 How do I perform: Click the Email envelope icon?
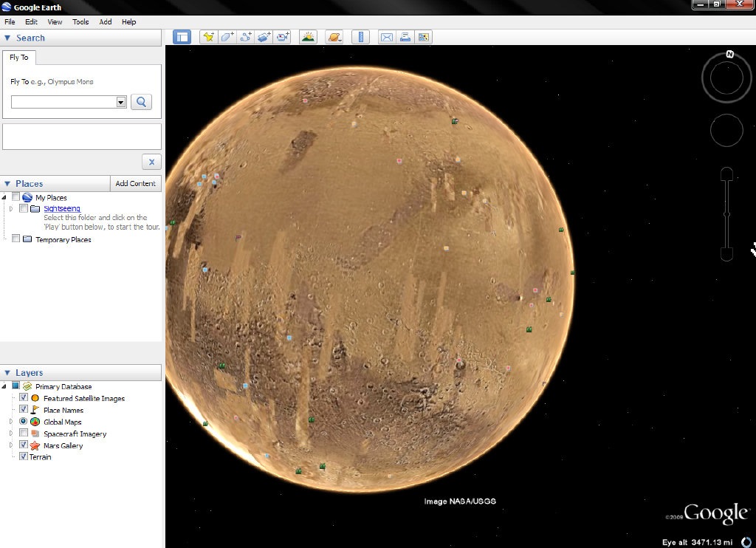pyautogui.click(x=387, y=37)
